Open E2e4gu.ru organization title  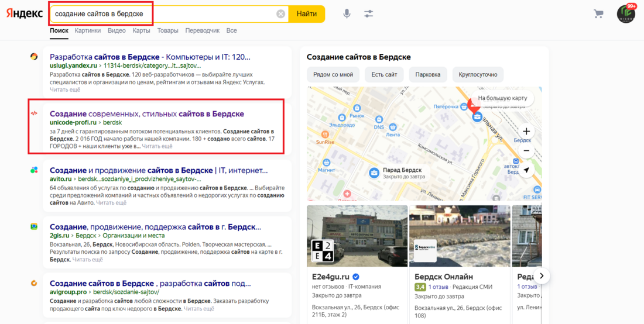click(331, 277)
